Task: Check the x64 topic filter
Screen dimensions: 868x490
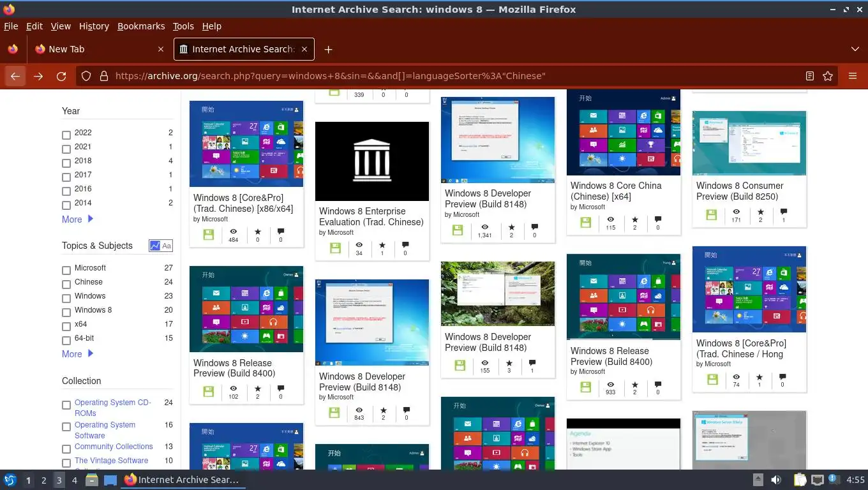Action: click(66, 326)
